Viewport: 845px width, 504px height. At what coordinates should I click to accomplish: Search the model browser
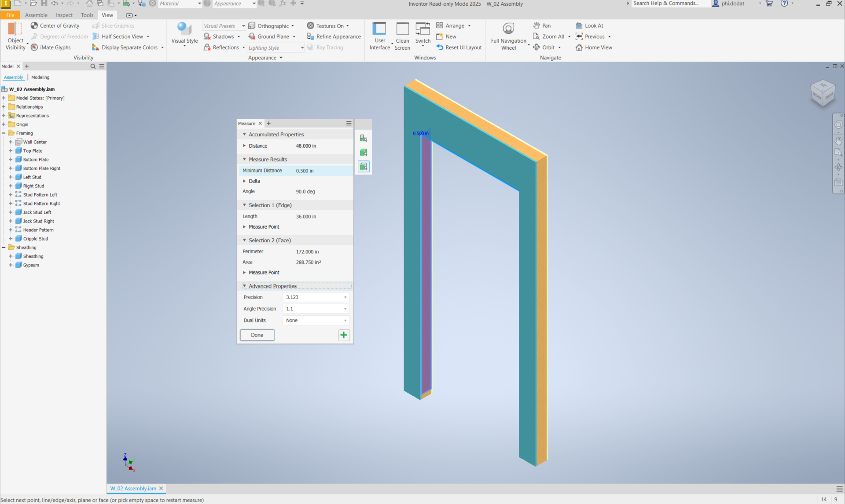[x=93, y=66]
